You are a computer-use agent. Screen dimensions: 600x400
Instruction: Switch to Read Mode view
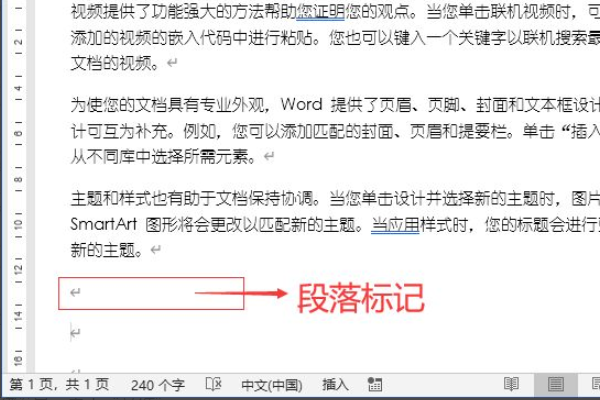(511, 384)
